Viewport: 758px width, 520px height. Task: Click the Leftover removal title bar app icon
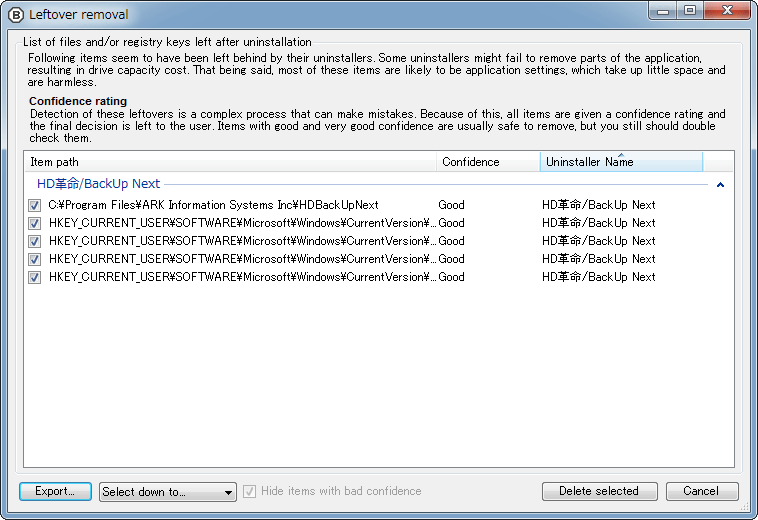15,15
